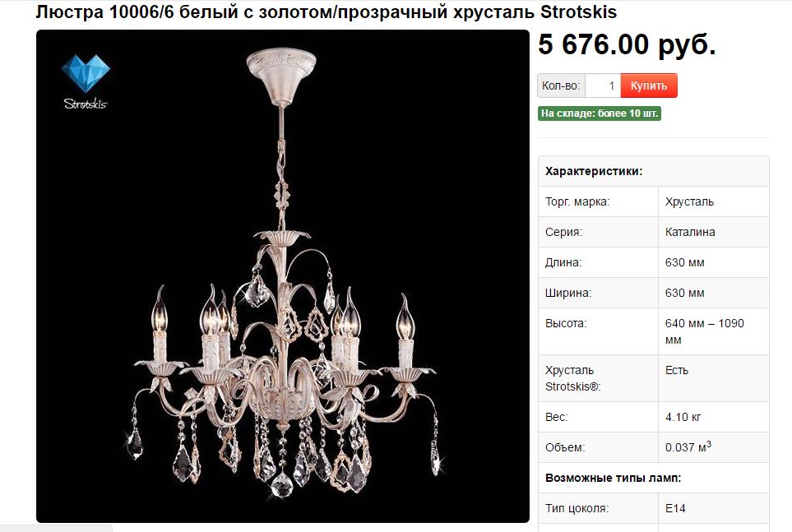
Task: Click the Длина value 630 мм
Action: [x=684, y=262]
